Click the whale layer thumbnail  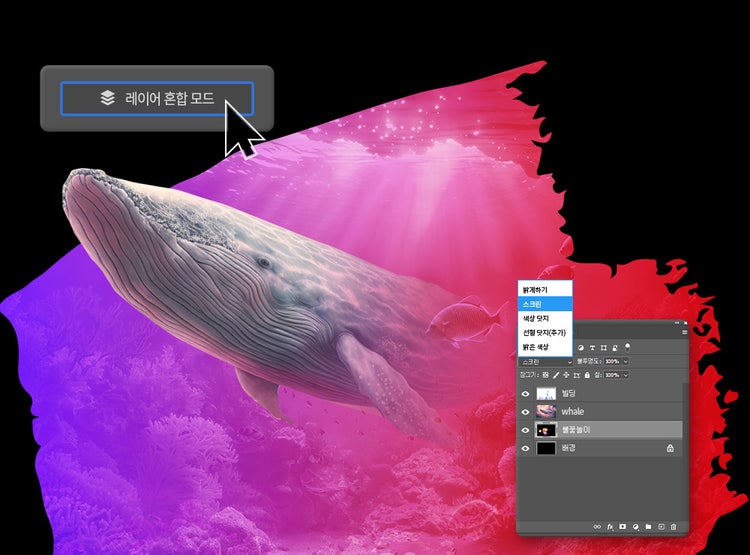click(x=546, y=411)
